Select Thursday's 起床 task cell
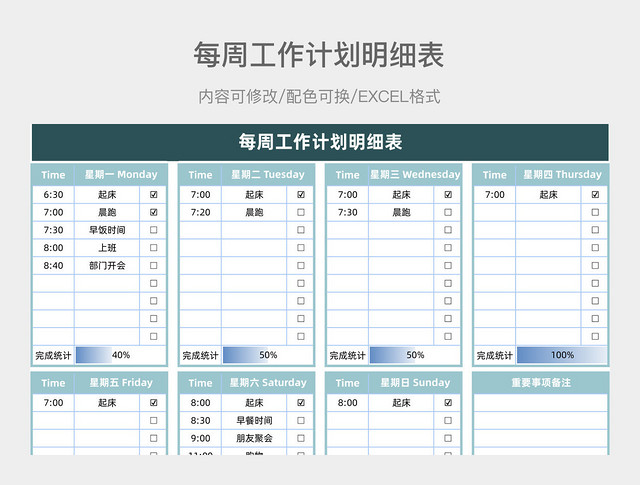 [548, 195]
